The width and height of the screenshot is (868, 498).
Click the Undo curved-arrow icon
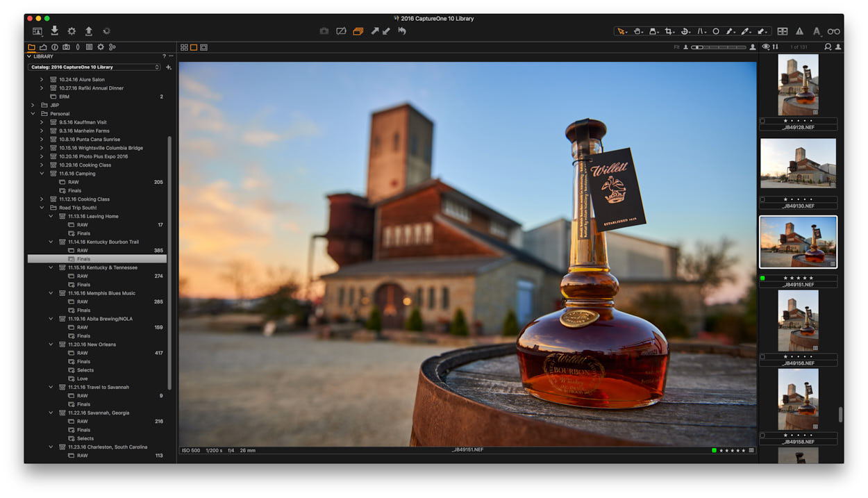[x=402, y=31]
